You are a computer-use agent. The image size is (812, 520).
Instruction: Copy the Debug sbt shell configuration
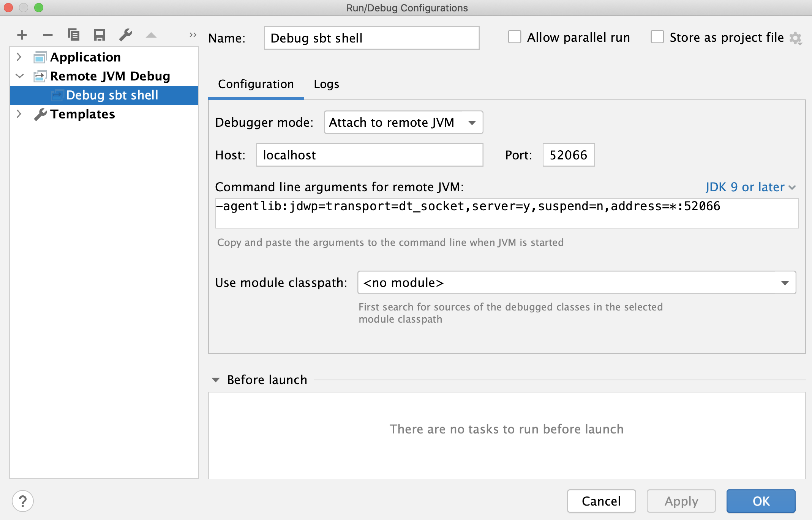pyautogui.click(x=74, y=35)
